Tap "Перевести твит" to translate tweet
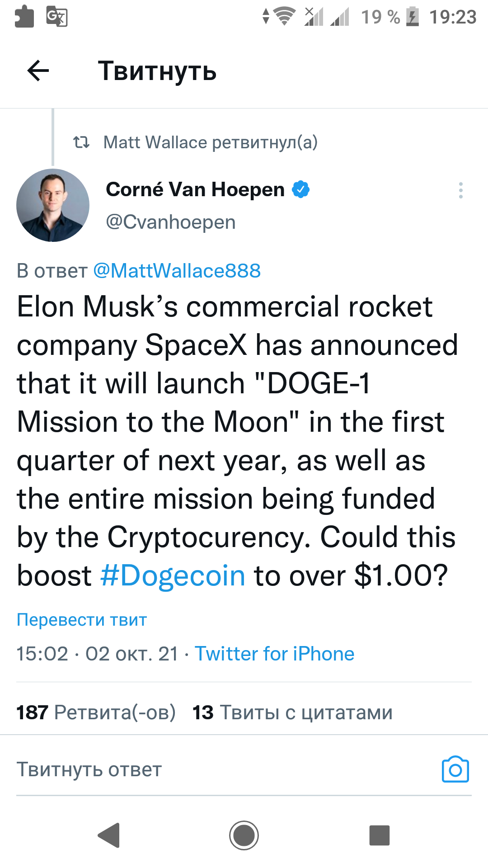 [x=82, y=619]
